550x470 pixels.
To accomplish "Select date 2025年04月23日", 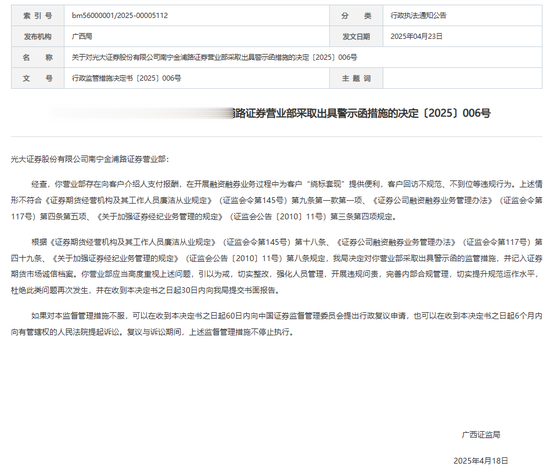I will click(x=416, y=36).
